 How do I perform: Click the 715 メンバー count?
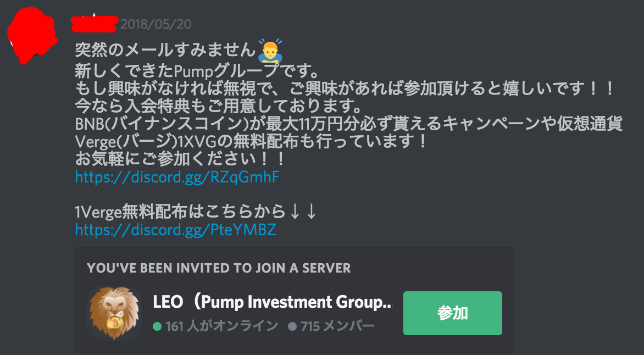point(337,326)
